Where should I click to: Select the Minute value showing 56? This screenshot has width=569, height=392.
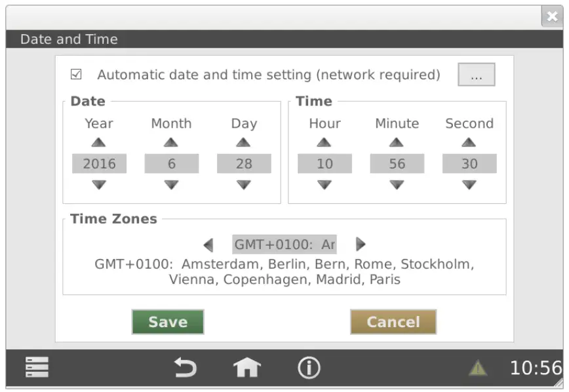397,163
